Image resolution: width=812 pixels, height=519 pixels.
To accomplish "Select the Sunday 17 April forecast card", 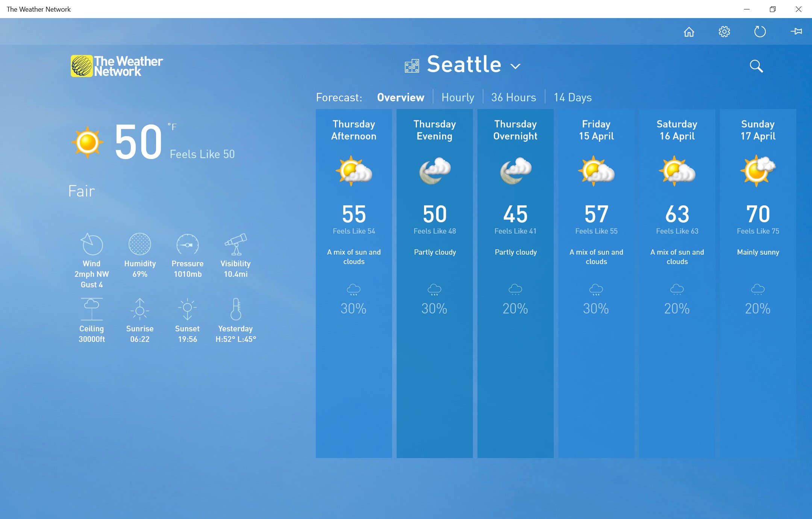I will pos(757,284).
